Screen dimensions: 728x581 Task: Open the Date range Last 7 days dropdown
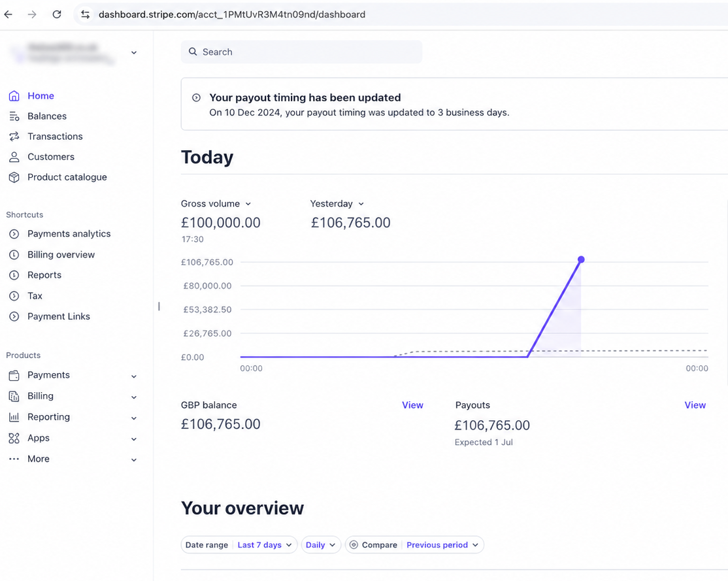[x=239, y=545]
